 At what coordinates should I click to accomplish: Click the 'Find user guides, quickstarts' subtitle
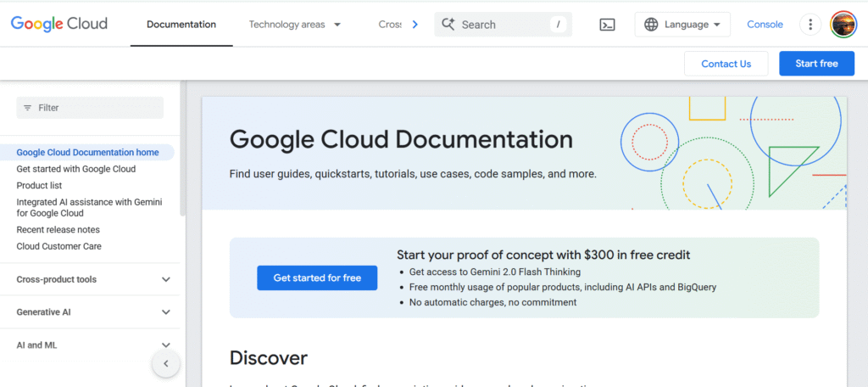pos(413,174)
